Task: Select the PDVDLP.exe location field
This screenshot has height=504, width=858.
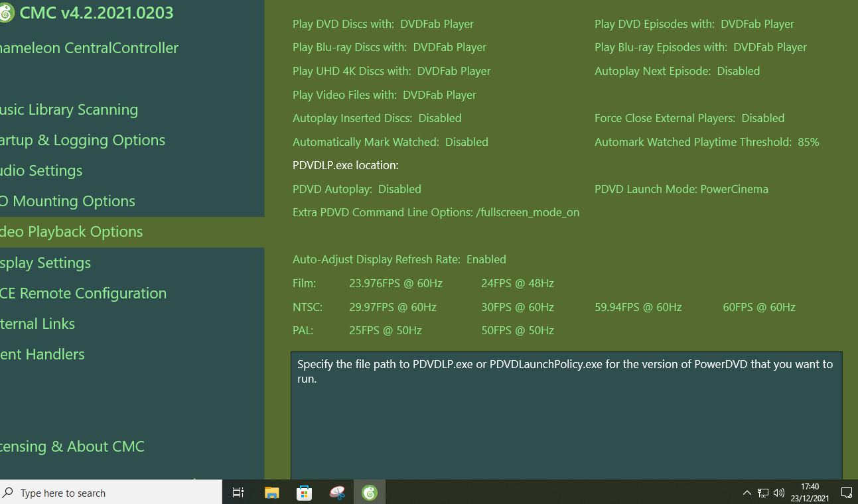Action: 346,165
